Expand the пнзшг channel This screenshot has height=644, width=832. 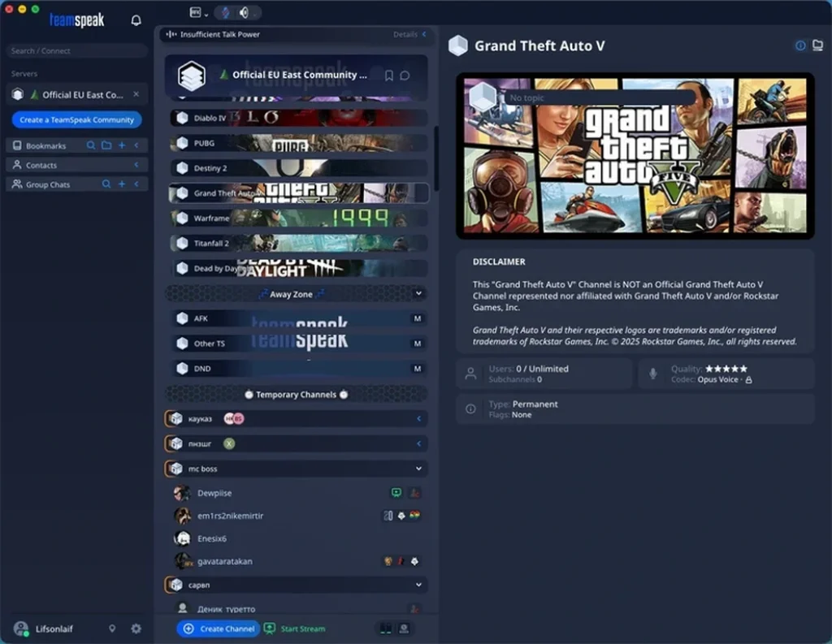coord(418,443)
